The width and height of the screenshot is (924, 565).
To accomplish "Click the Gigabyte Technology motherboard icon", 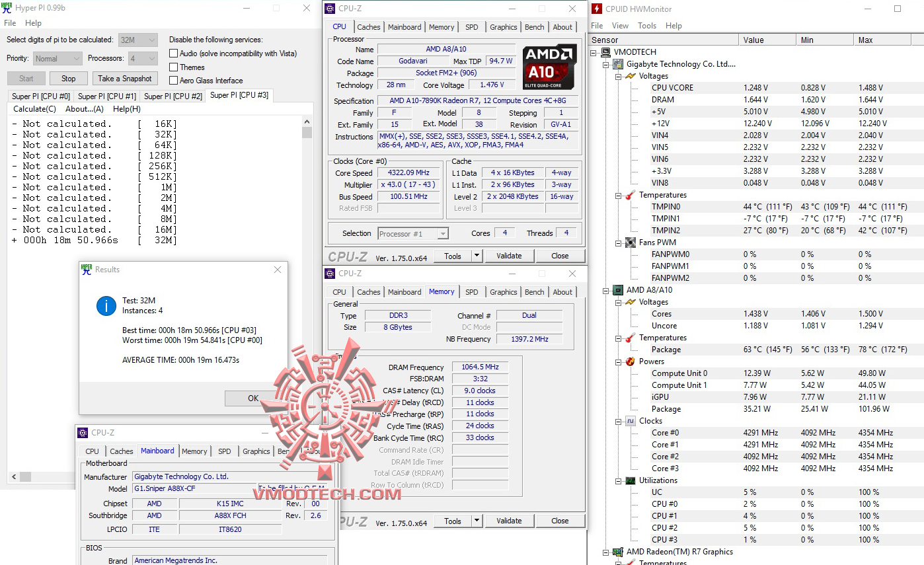I will coord(618,64).
